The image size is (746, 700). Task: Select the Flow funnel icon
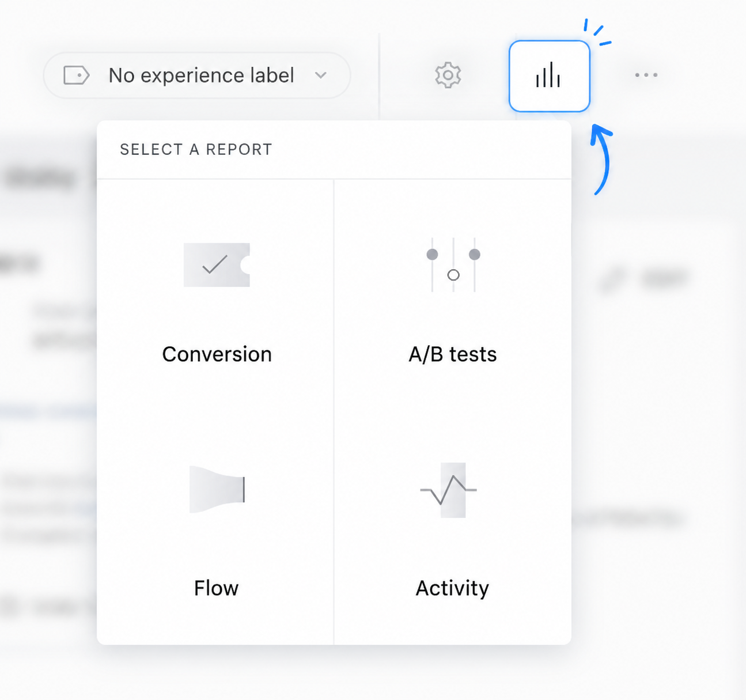[x=217, y=490]
